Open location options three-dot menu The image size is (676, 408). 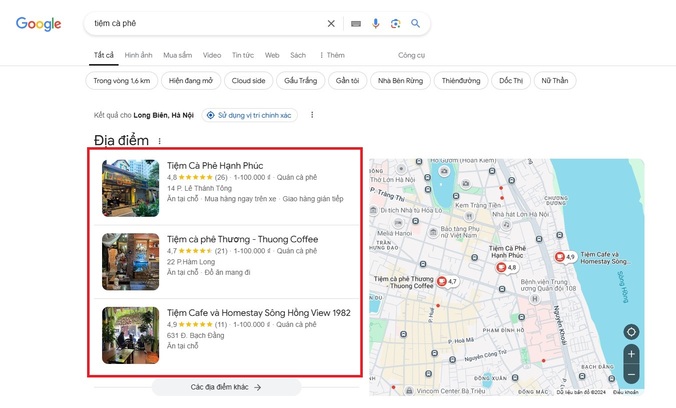[312, 115]
